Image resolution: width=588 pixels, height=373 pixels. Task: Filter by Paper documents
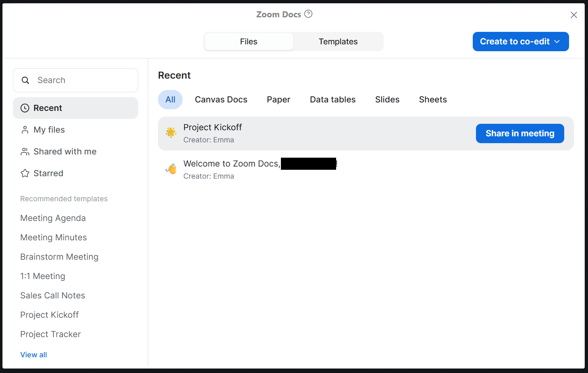click(278, 100)
